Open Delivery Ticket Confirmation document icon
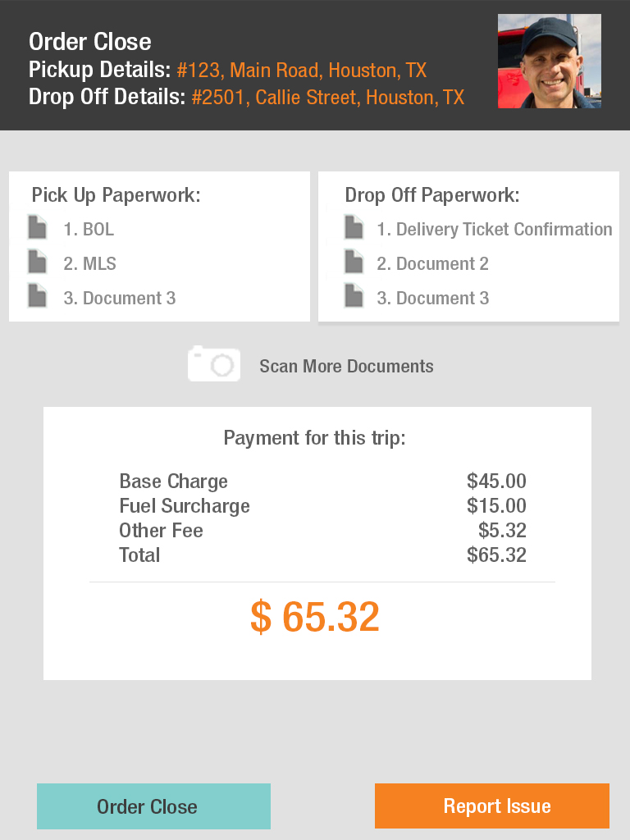Screen dimensions: 630x840 [354, 227]
